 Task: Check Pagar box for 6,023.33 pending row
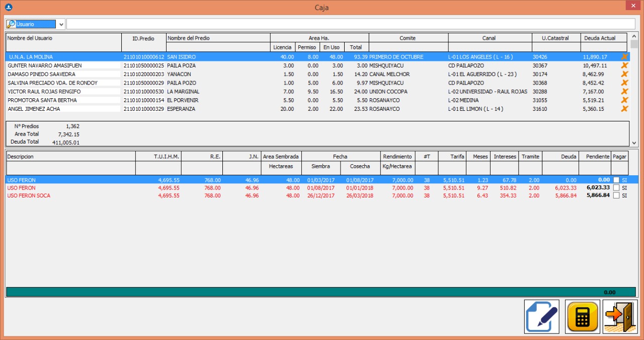pyautogui.click(x=616, y=188)
